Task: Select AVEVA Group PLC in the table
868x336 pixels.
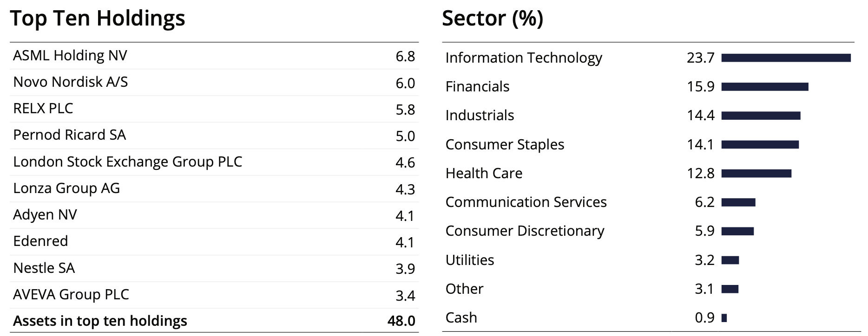Action: coord(71,295)
